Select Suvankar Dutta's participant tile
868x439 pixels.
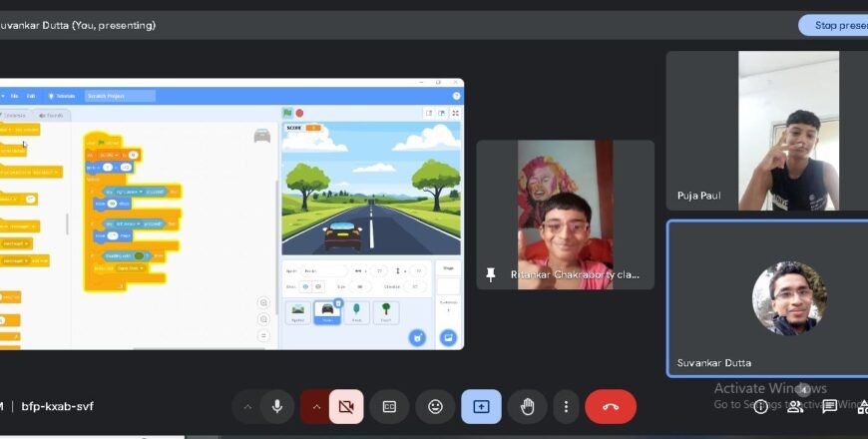pos(767,299)
